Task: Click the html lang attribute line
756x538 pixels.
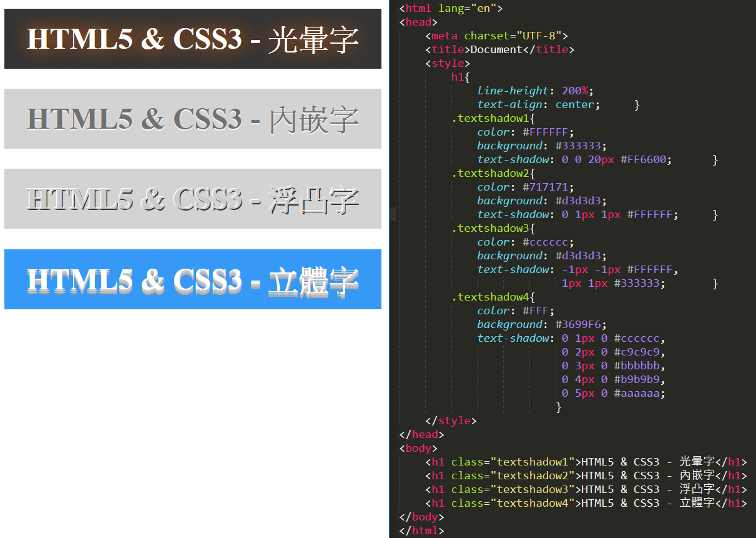Action: tap(451, 9)
